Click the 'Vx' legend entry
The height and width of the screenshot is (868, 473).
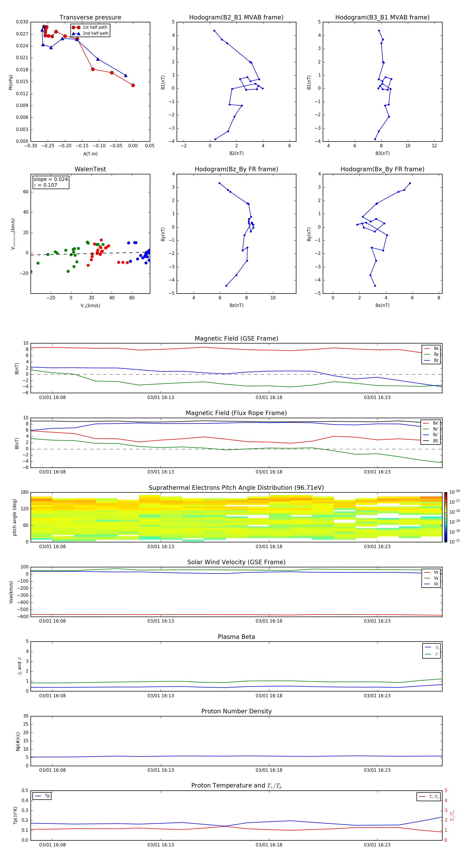click(431, 572)
